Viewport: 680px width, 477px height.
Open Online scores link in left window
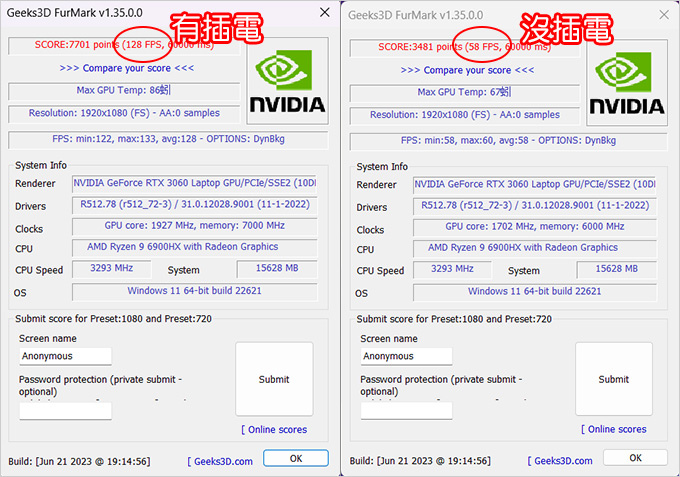274,430
